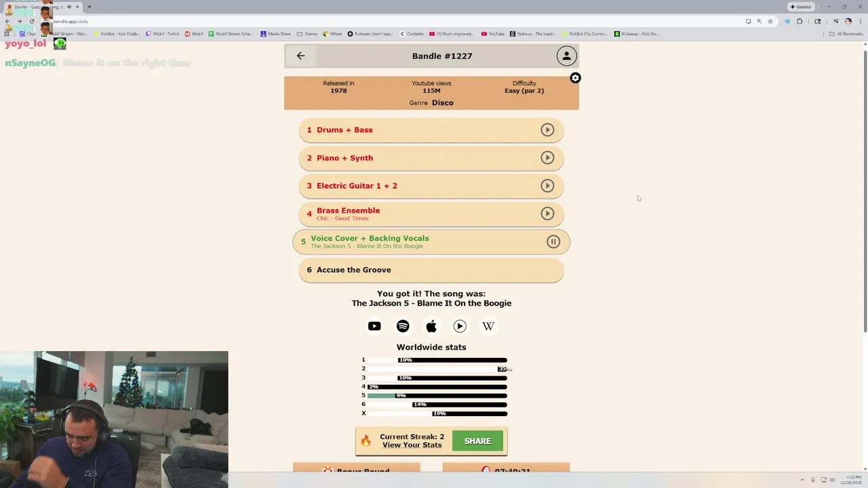
Task: Open the Stake.us bookmark
Action: pos(532,33)
